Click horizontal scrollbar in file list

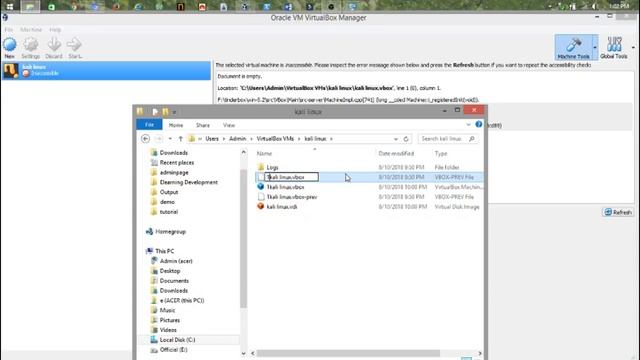tap(348, 353)
